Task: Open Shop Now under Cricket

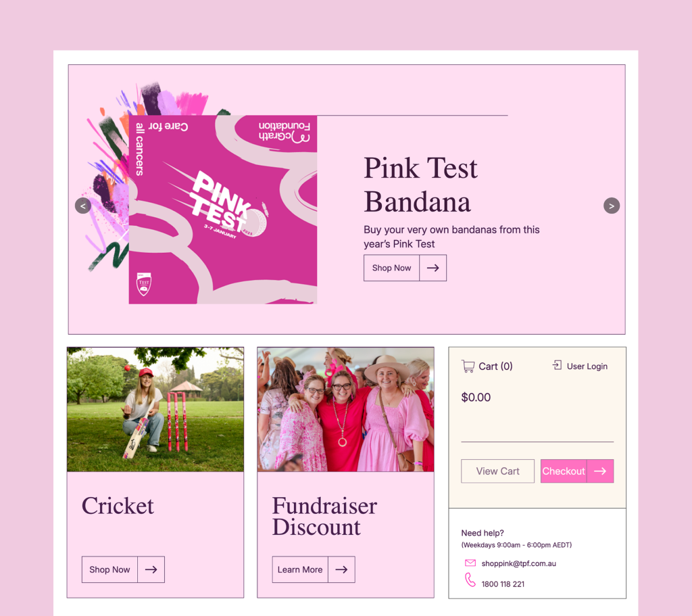Action: pyautogui.click(x=109, y=569)
